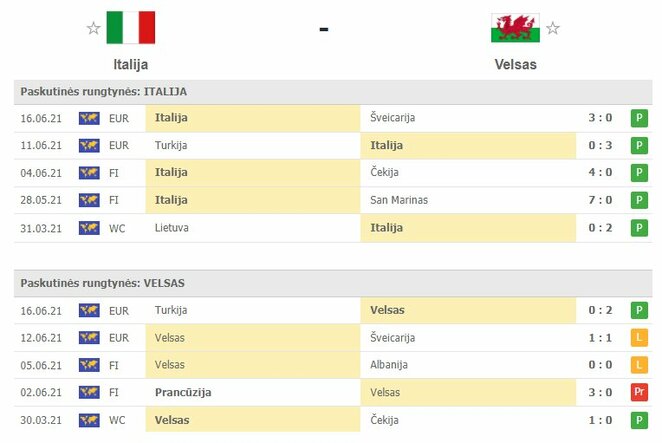Screen dimensions: 662x443
Task: Click the world flag icon on 04.06.21 row
Action: click(89, 173)
